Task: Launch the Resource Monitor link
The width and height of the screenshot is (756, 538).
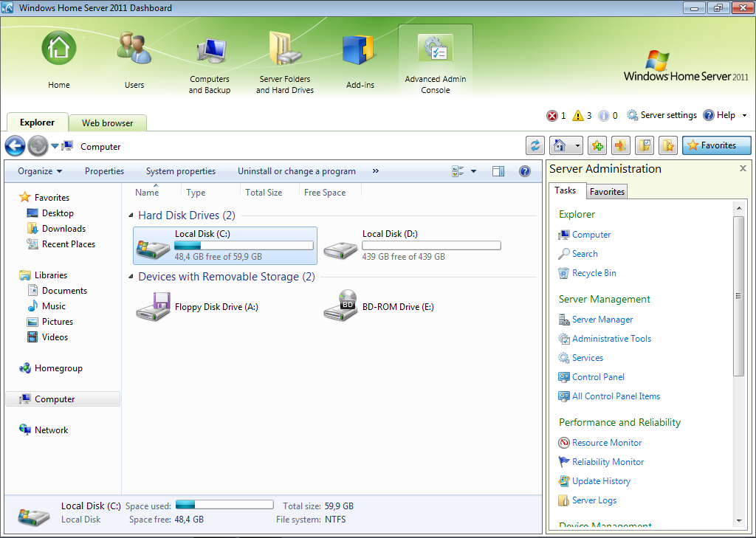Action: pos(607,443)
